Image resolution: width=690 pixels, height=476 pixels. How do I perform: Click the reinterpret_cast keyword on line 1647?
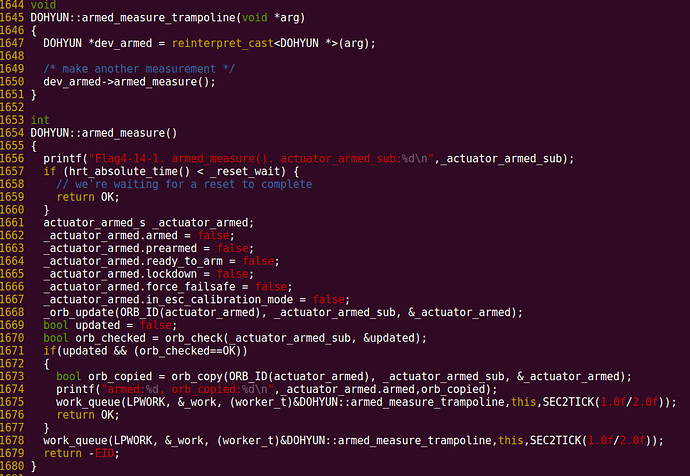pos(223,44)
